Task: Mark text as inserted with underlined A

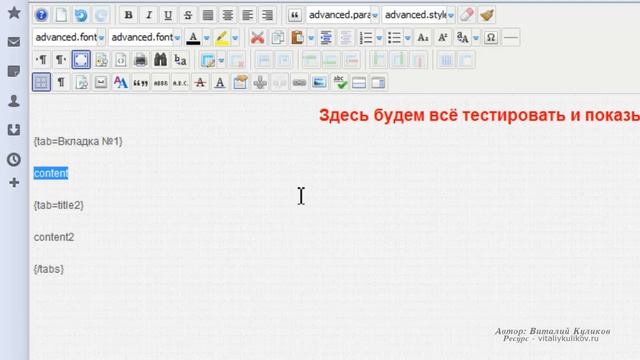Action: 220,82
